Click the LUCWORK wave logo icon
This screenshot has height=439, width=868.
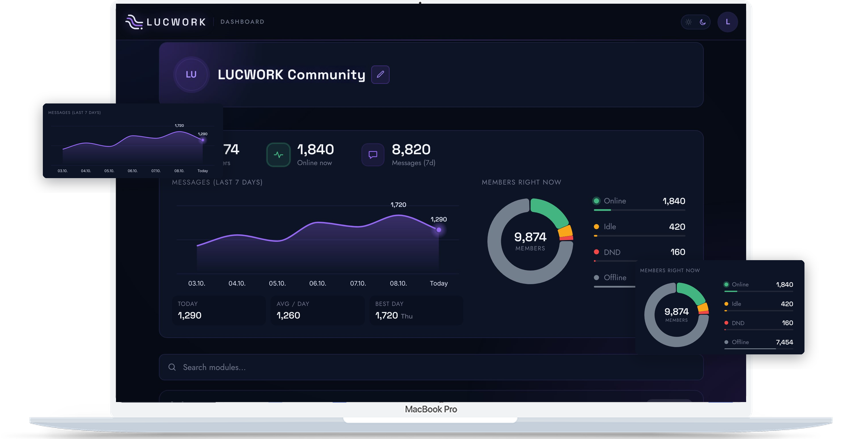134,22
